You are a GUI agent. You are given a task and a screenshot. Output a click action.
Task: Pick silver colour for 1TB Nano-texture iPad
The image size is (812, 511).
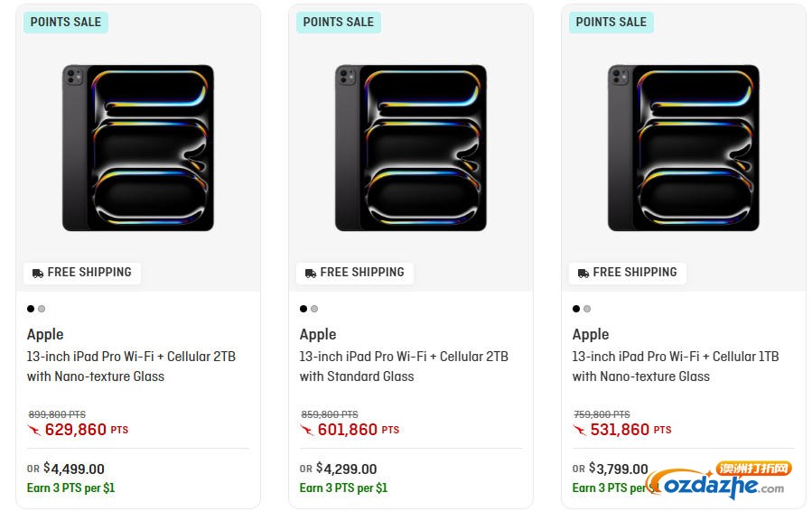tap(587, 309)
